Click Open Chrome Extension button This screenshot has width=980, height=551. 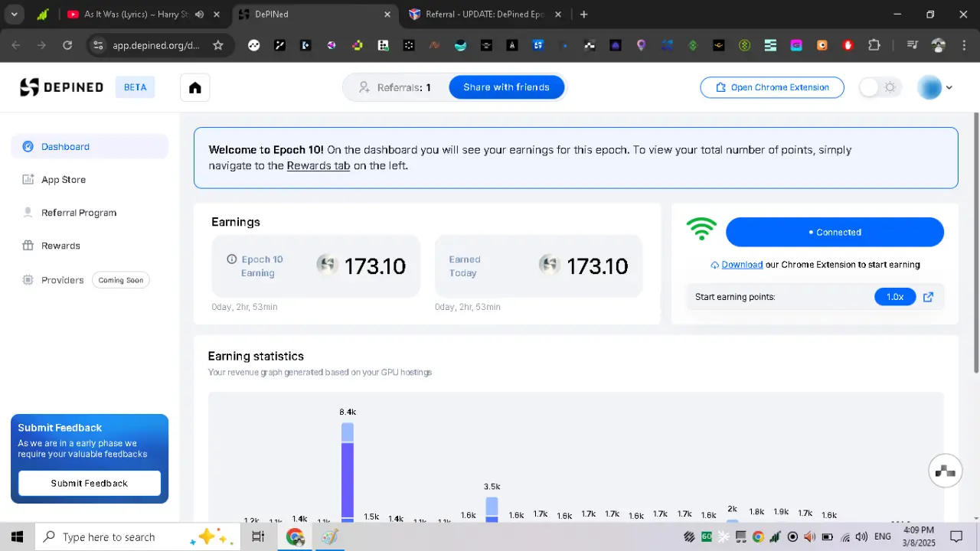[772, 87]
